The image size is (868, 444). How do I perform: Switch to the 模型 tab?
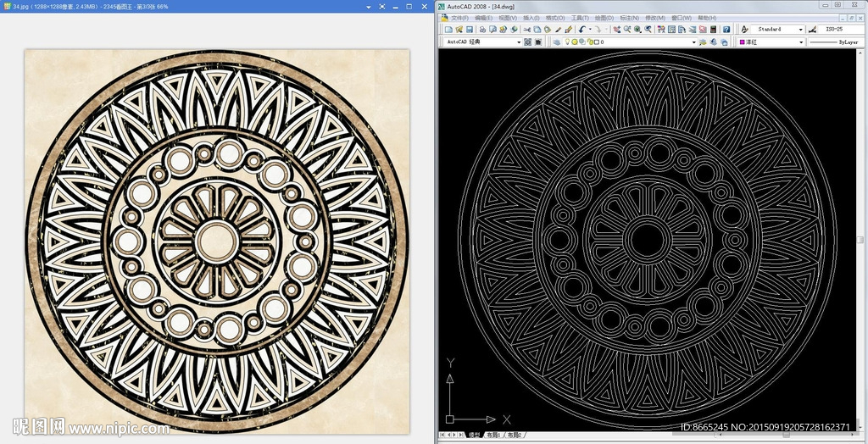pos(475,436)
